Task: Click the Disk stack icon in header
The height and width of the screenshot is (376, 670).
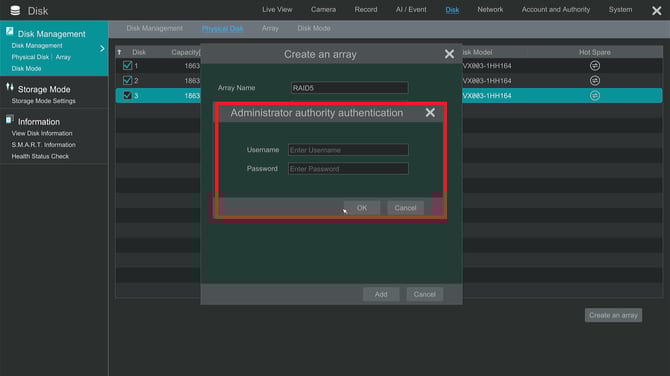Action: pos(15,10)
